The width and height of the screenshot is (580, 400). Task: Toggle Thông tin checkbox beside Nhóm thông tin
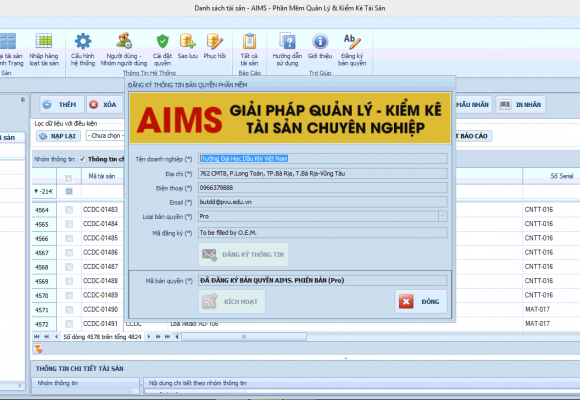click(82, 159)
